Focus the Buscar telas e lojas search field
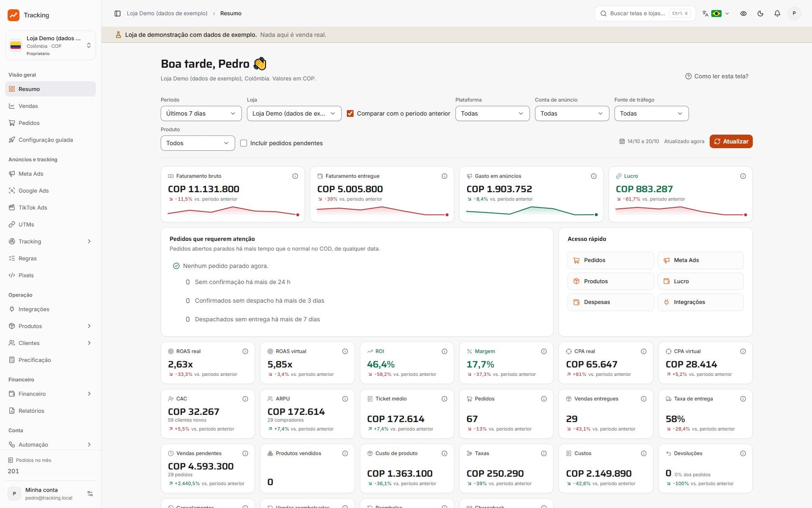Image resolution: width=812 pixels, height=508 pixels. click(x=645, y=14)
